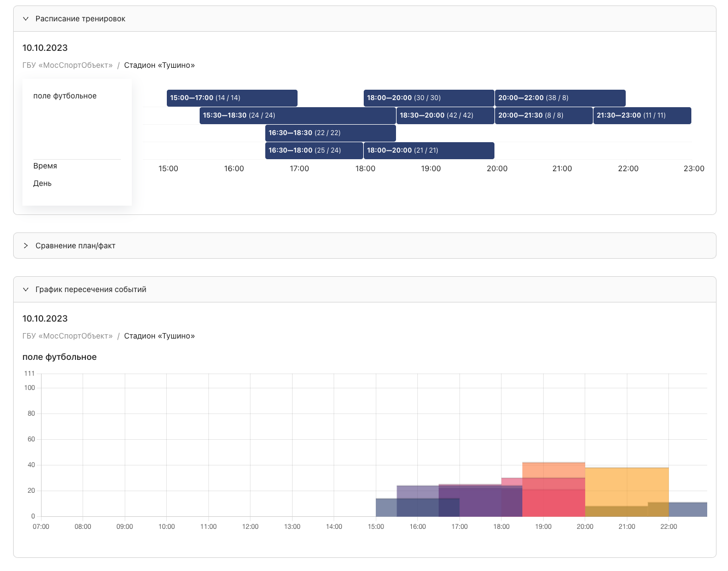Click the 16:30—18:30 (22 / 22) training bar
The image size is (728, 571).
point(330,133)
